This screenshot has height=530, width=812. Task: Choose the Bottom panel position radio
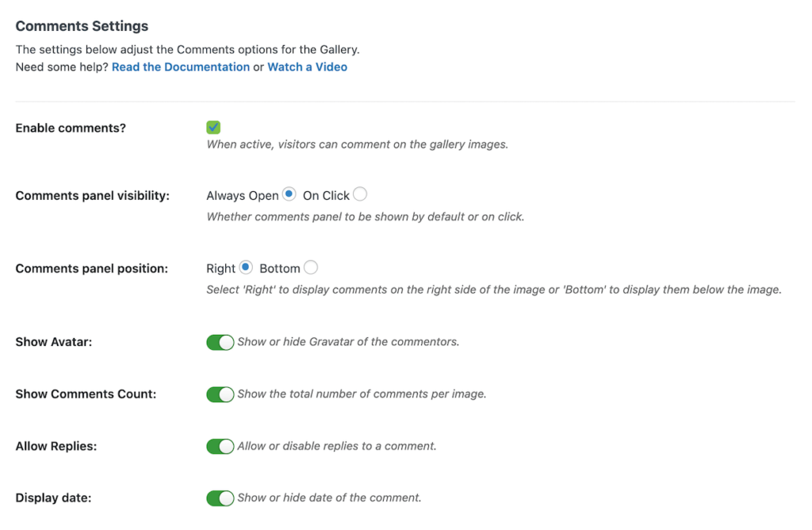tap(311, 267)
